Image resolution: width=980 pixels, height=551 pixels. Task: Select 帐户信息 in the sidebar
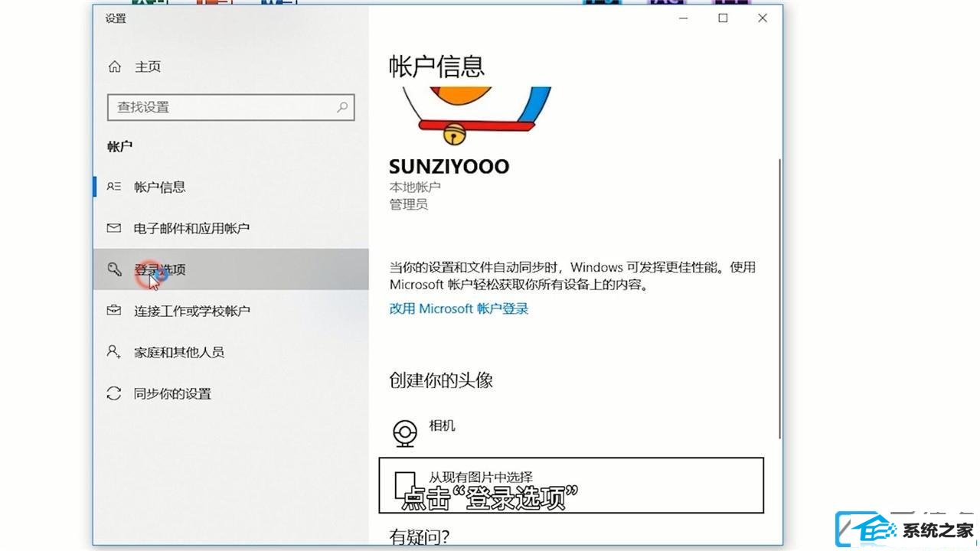coord(230,187)
